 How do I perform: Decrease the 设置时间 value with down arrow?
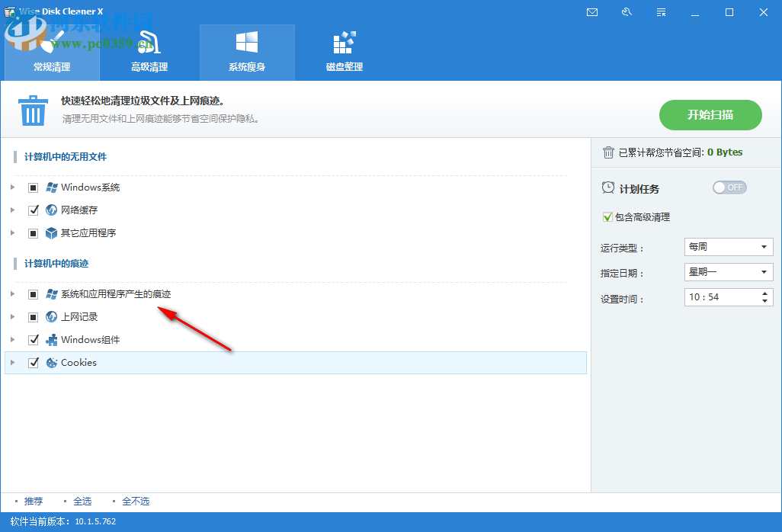765,300
